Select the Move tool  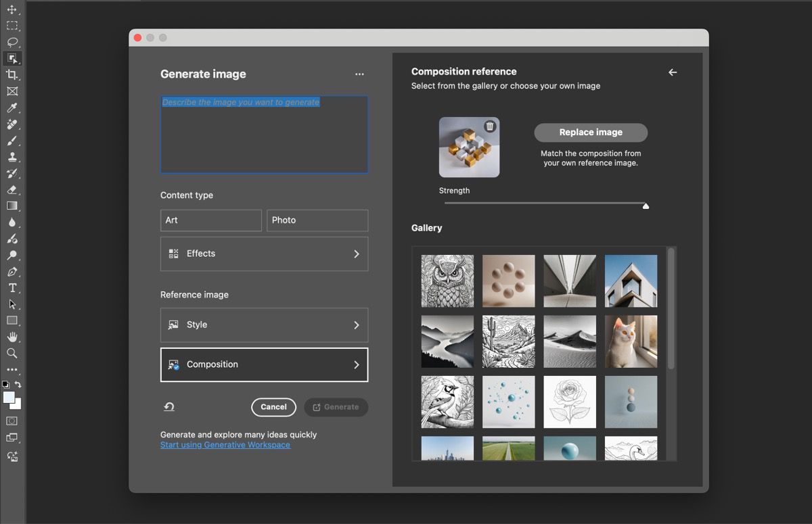[x=12, y=9]
